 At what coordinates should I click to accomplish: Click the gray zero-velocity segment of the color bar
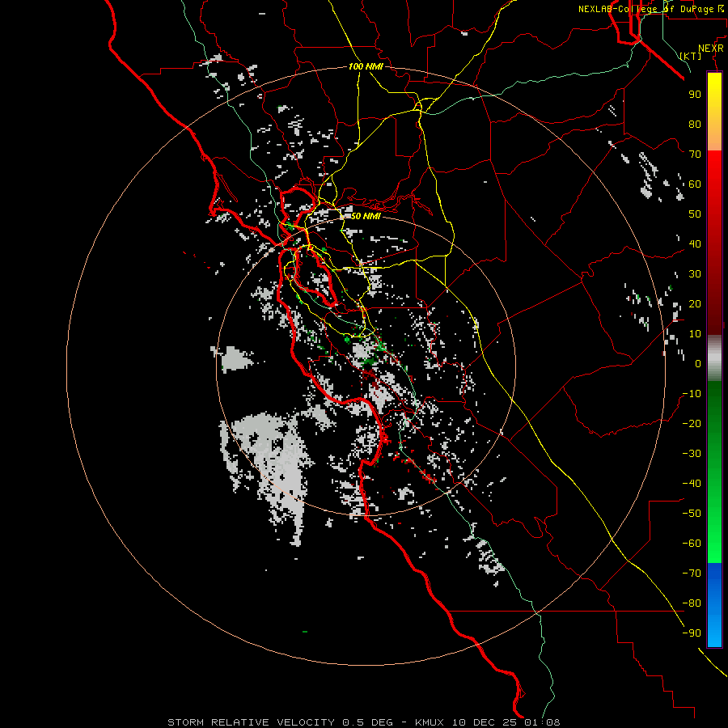[x=714, y=358]
